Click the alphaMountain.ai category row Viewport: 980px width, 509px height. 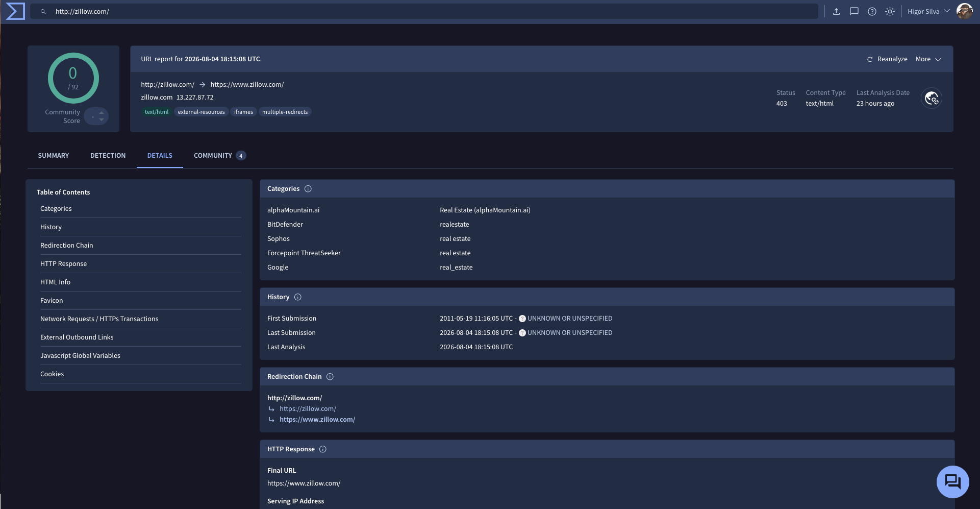[607, 210]
